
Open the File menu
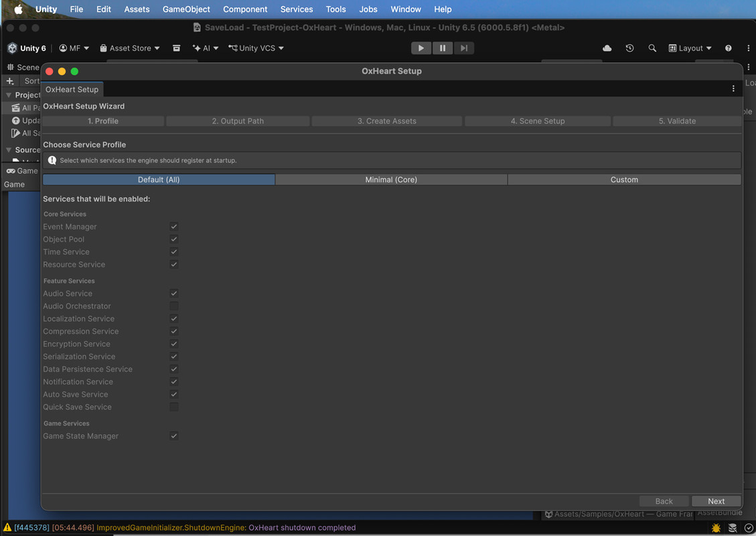pos(76,9)
